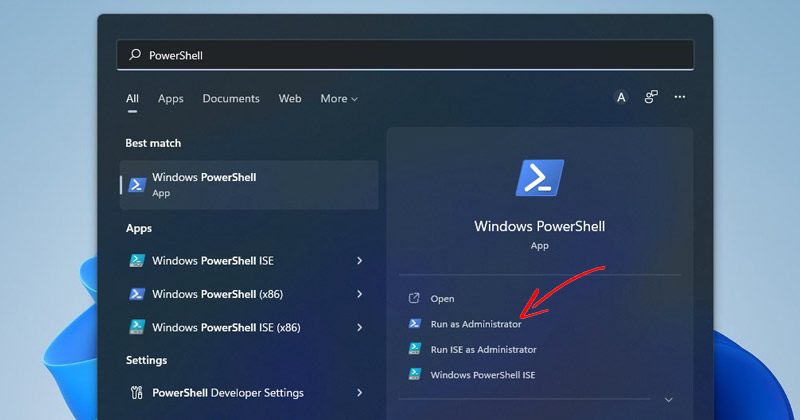Viewport: 800px width, 420px height.
Task: Switch to the Apps tab
Action: pos(170,99)
